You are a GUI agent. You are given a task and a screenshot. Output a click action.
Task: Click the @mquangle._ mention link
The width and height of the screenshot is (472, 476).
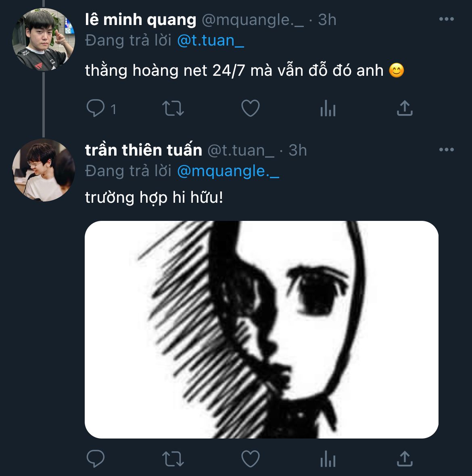pos(228,171)
